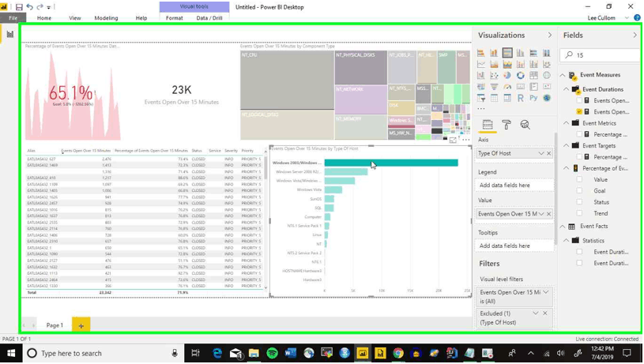Select the R script visual
Image resolution: width=644 pixels, height=364 pixels.
[x=521, y=98]
